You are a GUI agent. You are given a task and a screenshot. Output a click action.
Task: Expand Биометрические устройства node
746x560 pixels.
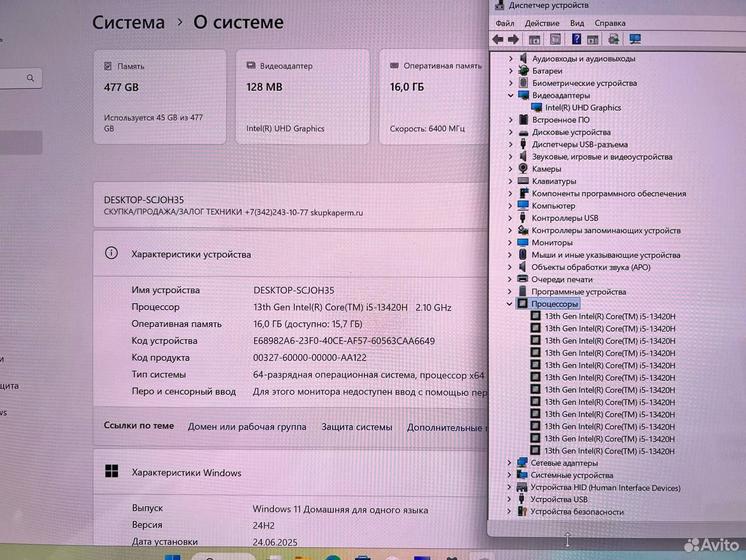(x=510, y=83)
